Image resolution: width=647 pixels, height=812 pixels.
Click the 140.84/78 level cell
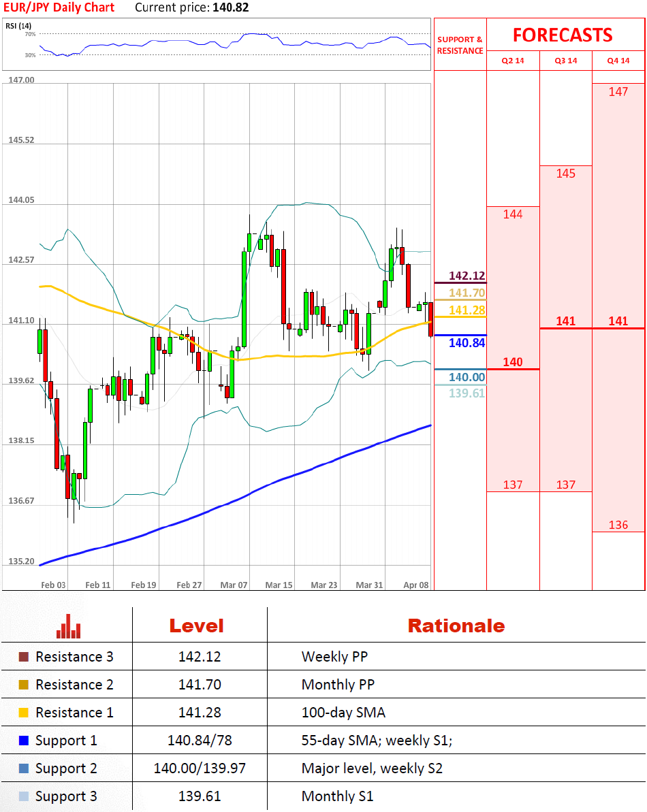pyautogui.click(x=200, y=741)
